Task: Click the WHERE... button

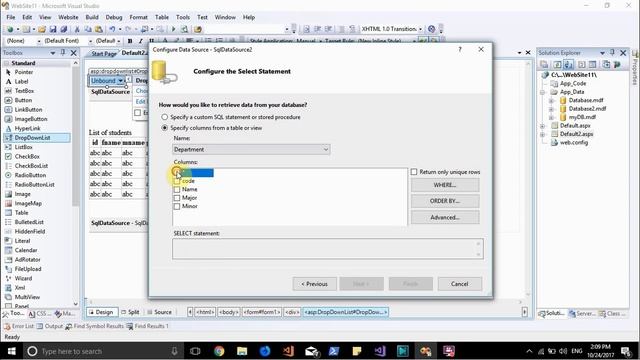Action: click(x=445, y=185)
